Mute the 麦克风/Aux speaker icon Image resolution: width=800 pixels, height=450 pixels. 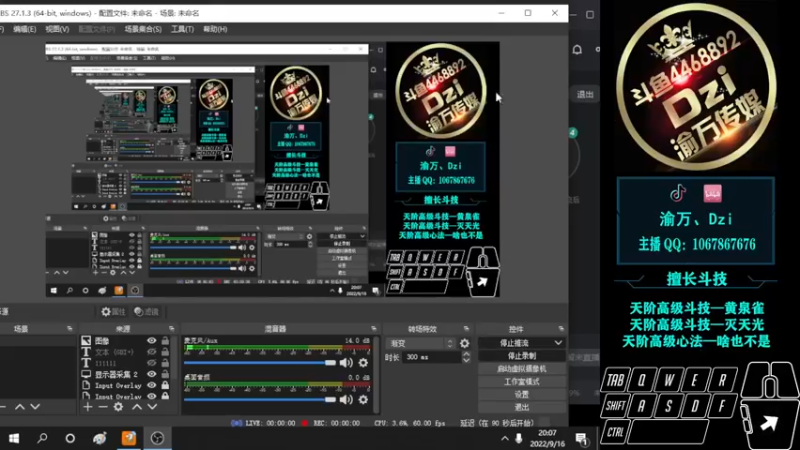pos(346,362)
